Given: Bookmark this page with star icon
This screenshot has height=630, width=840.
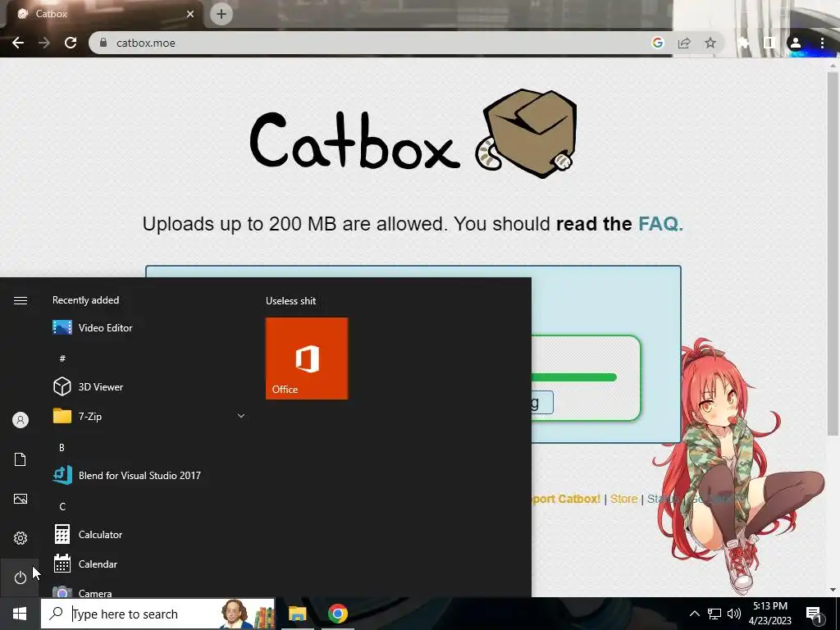Looking at the screenshot, I should (710, 43).
